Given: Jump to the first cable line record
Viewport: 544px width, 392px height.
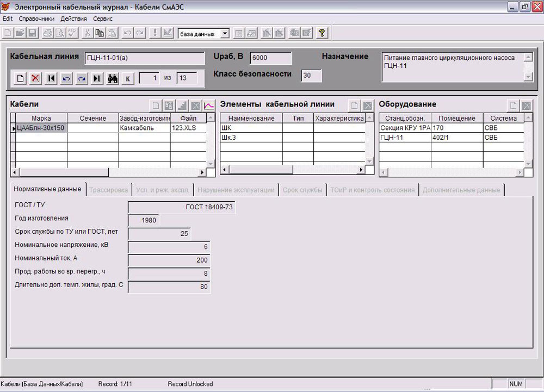Looking at the screenshot, I should [x=51, y=78].
